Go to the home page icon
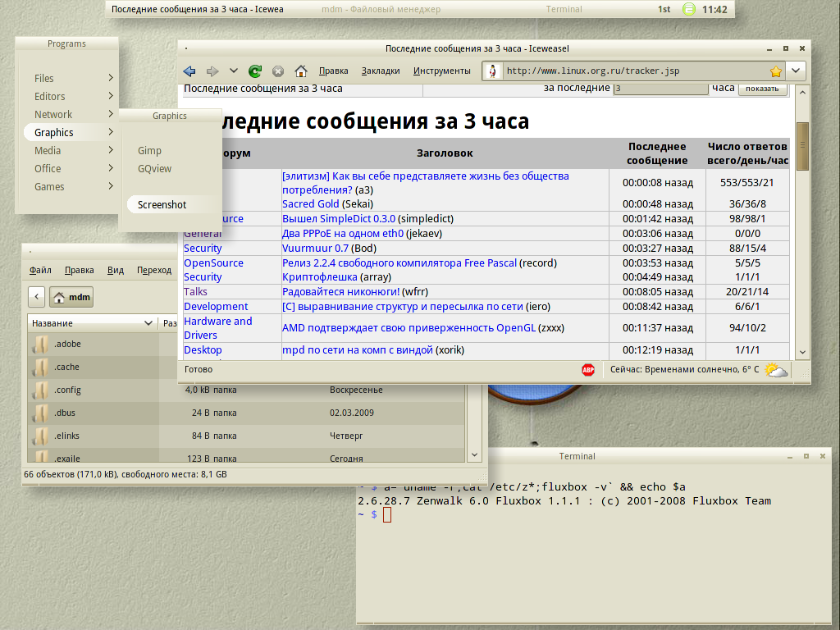 [301, 71]
